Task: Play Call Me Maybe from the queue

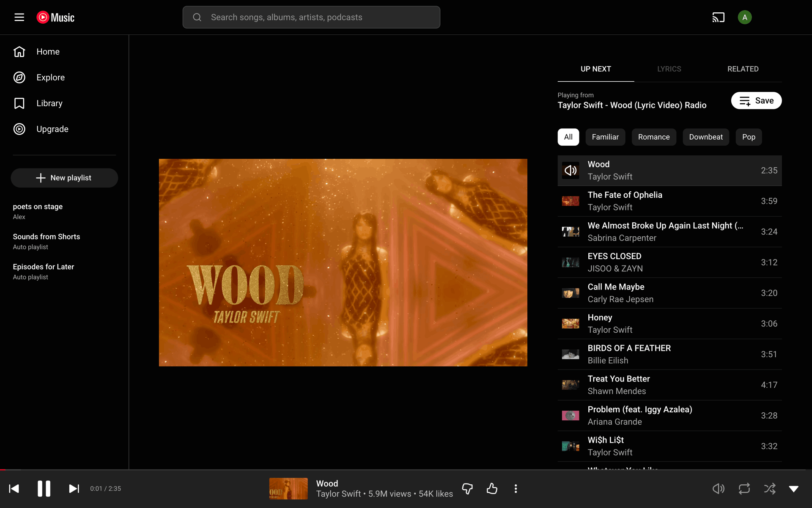Action: click(x=669, y=293)
